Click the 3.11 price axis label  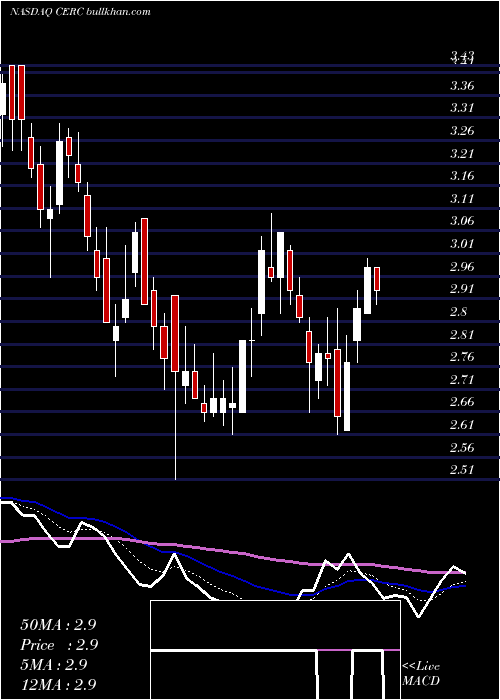(x=462, y=198)
